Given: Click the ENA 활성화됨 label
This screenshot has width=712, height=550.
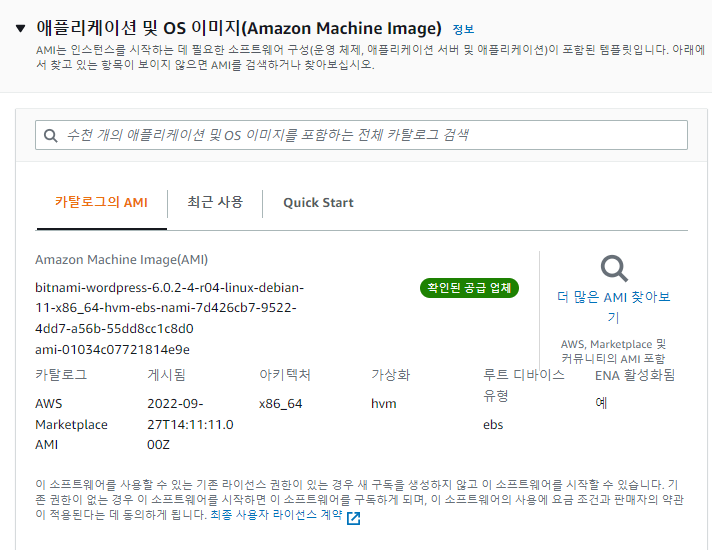Looking at the screenshot, I should (x=635, y=375).
